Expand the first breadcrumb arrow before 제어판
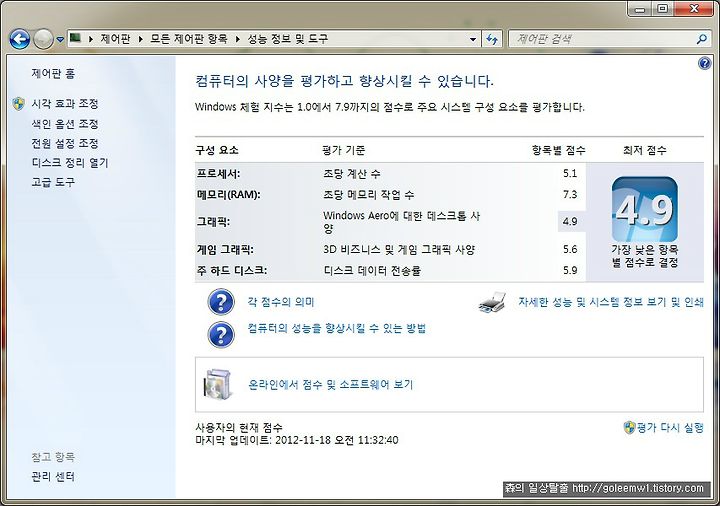The width and height of the screenshot is (720, 506). [90, 39]
